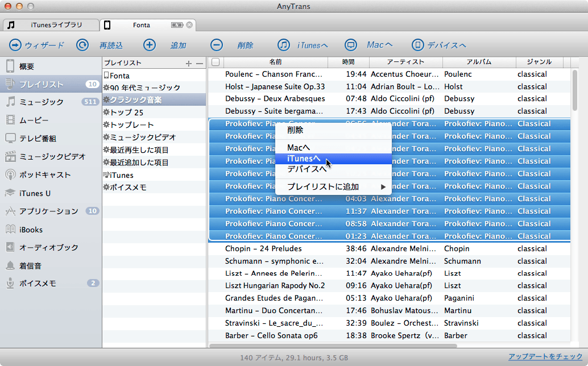This screenshot has height=366, width=588.
Task: Sort by the 時間 column header
Action: click(349, 62)
